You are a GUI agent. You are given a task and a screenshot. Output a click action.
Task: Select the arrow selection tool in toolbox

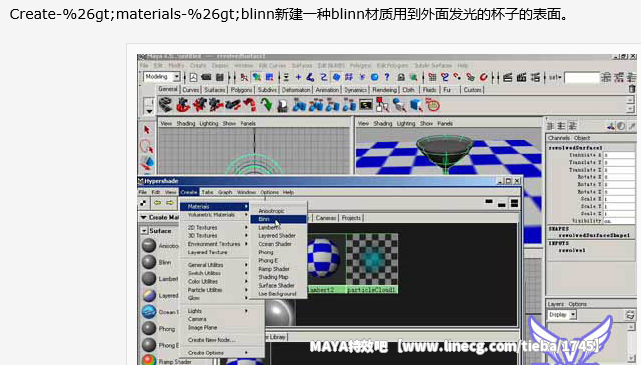pyautogui.click(x=147, y=130)
